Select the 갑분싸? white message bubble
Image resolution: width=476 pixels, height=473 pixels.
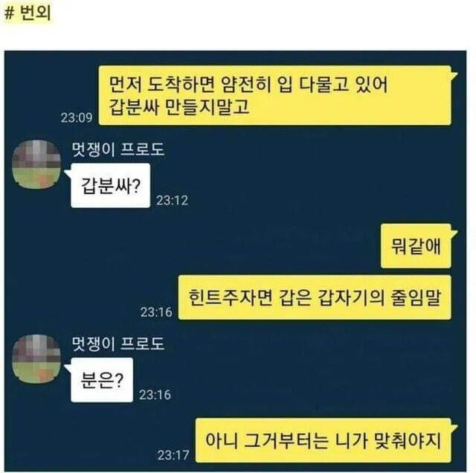[111, 185]
